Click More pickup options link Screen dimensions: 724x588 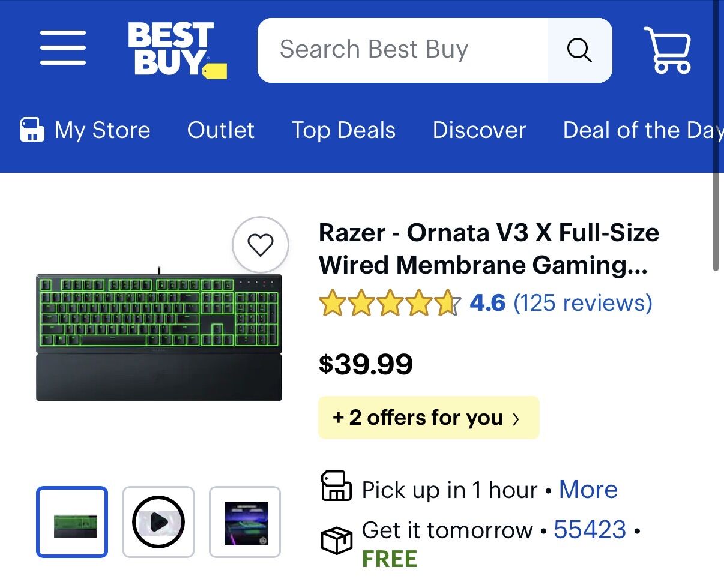[588, 490]
